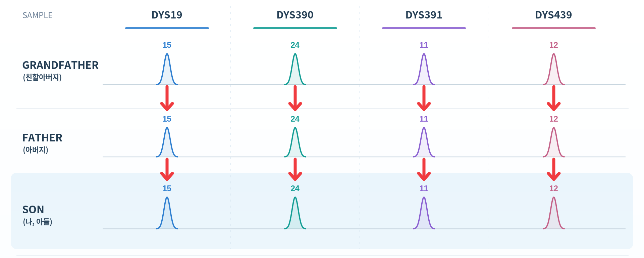Select the purple DYS391 peak in Grandfather row
Screen dimensions: 644x258
point(424,70)
